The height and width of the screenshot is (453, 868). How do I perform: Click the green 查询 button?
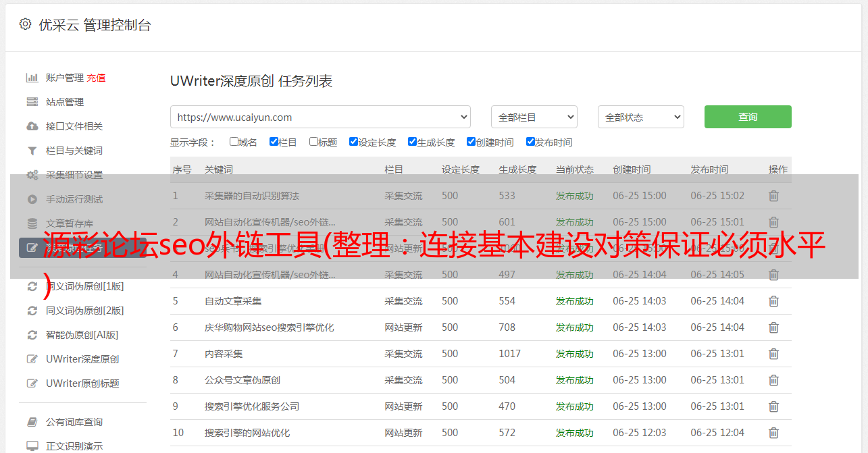(748, 117)
